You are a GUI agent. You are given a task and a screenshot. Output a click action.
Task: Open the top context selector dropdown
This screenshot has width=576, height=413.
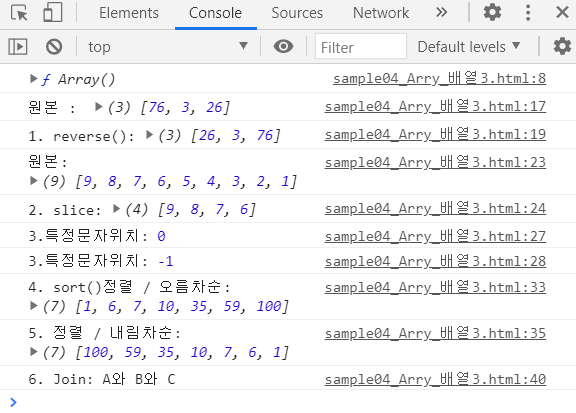pyautogui.click(x=168, y=47)
